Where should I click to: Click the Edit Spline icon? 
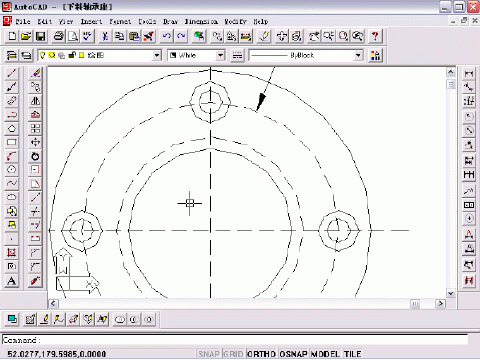click(59, 319)
